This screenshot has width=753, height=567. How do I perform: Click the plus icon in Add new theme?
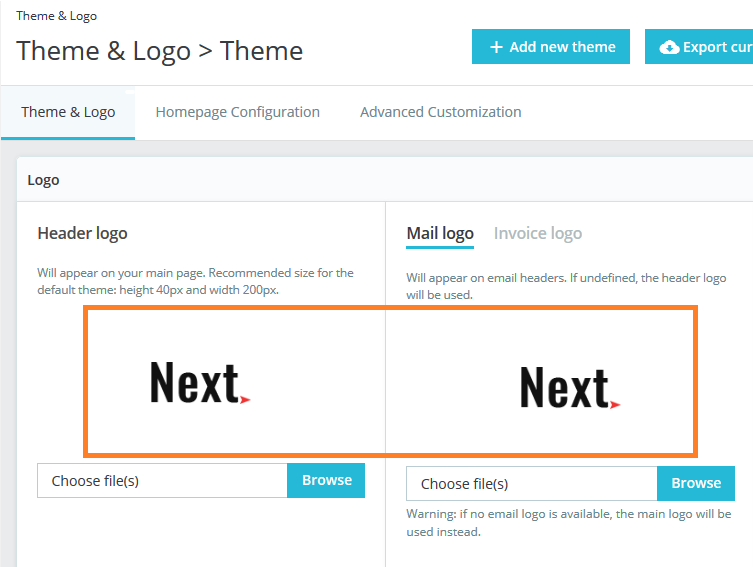point(496,47)
